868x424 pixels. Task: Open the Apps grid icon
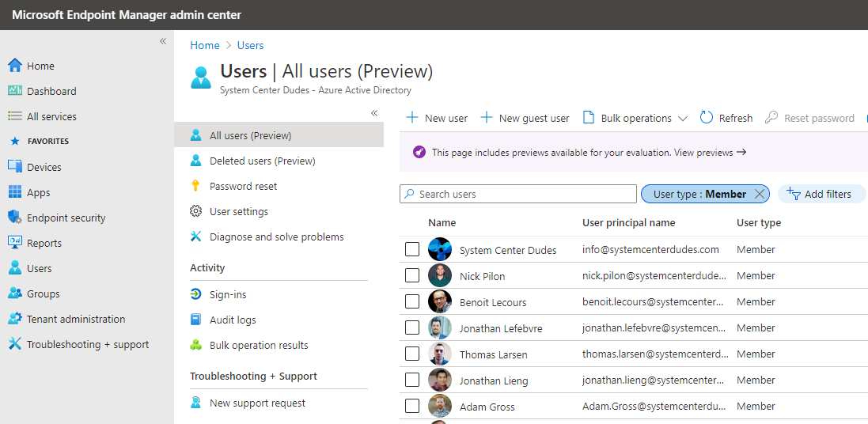click(x=15, y=193)
